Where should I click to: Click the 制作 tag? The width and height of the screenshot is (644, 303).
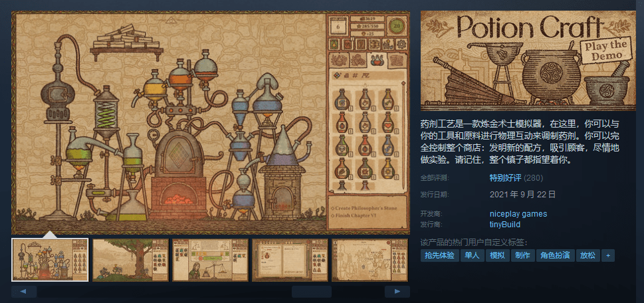click(523, 255)
